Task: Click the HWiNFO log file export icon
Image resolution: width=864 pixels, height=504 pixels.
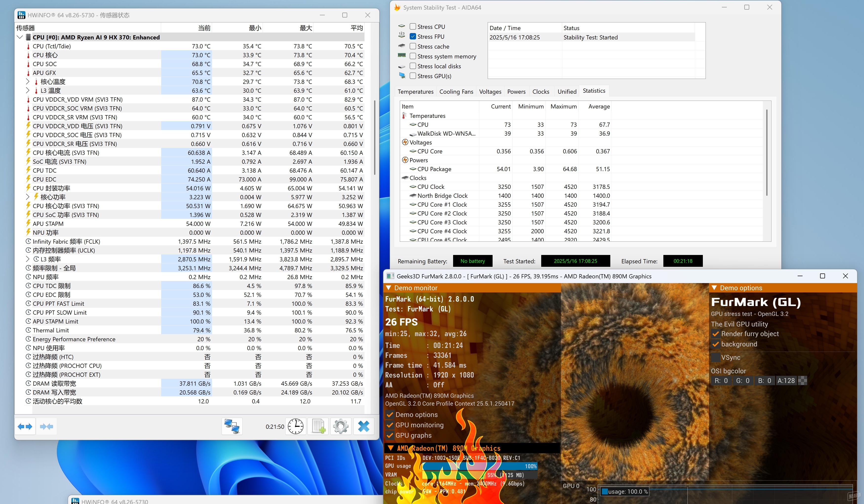Action: (x=318, y=427)
